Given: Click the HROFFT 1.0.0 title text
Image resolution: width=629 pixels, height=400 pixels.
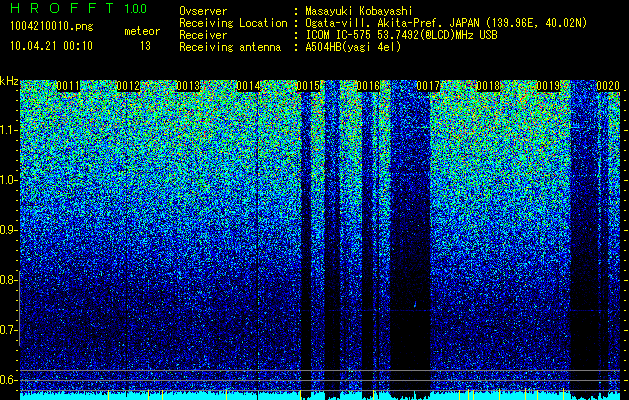Looking at the screenshot, I should pyautogui.click(x=79, y=8).
